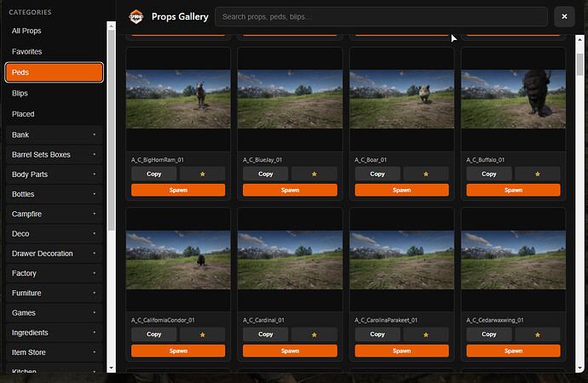Open the Ingredients category
This screenshot has height=383, width=588.
coord(54,333)
